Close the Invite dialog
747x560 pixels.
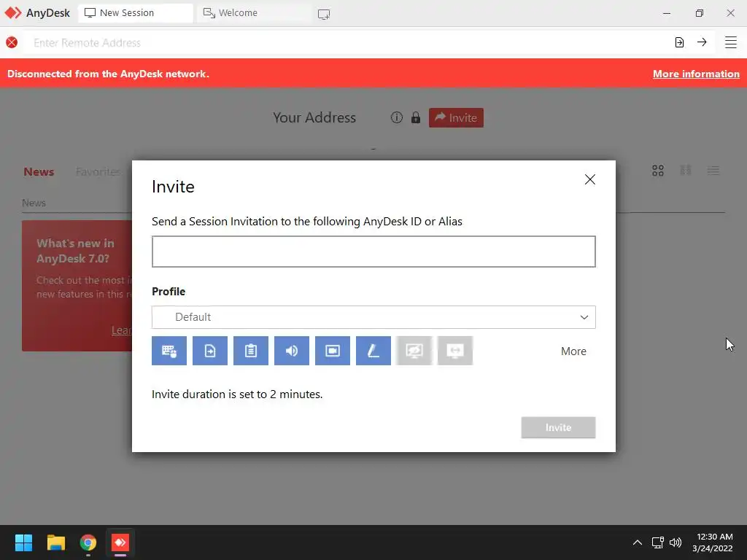click(589, 179)
